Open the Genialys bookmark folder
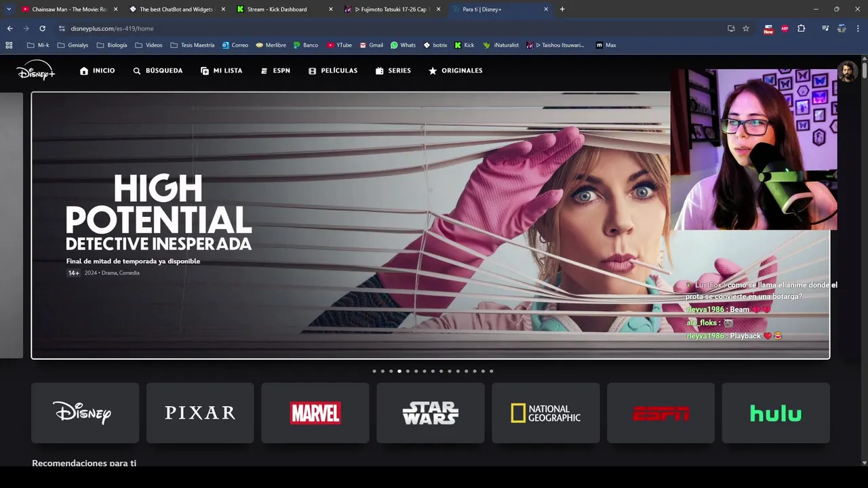 pyautogui.click(x=73, y=45)
